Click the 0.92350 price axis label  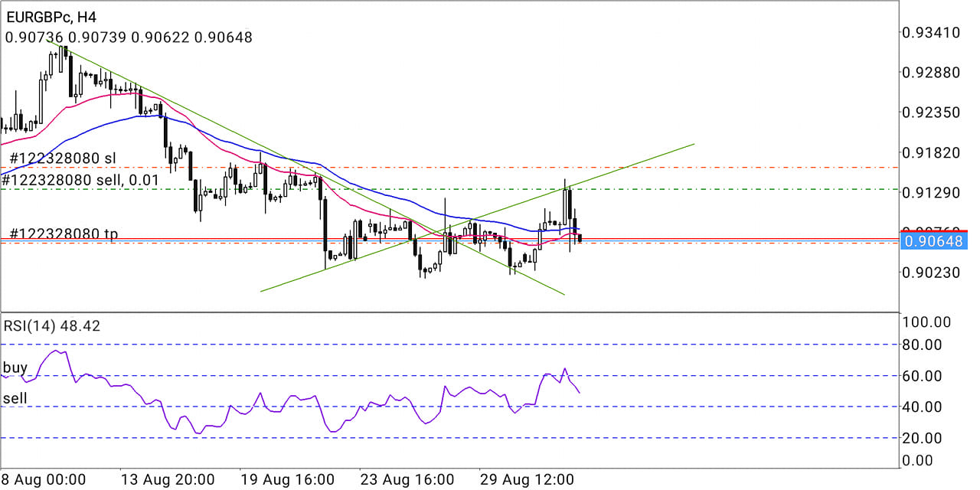931,113
